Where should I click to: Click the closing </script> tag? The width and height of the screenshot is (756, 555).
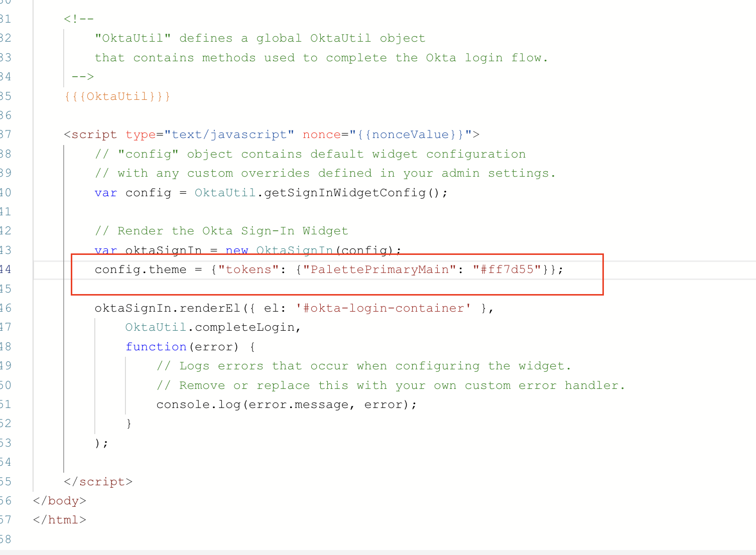(x=98, y=482)
